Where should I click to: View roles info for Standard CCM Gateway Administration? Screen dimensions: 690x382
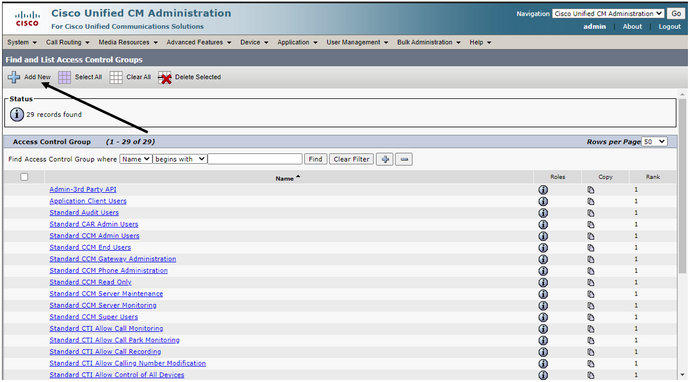coord(543,259)
